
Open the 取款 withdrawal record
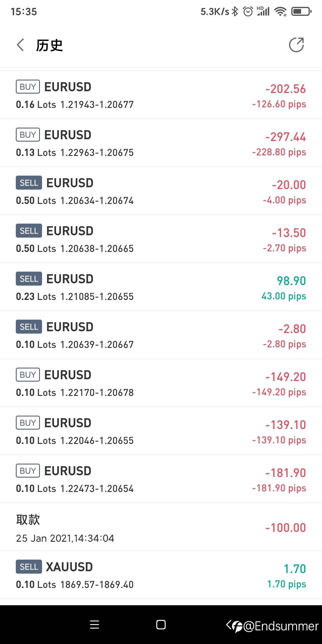(161, 528)
